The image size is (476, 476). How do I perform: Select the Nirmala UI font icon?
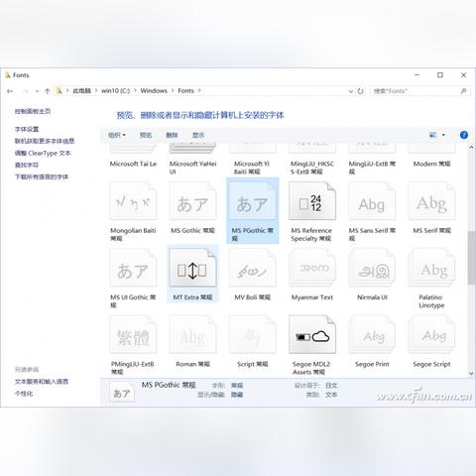372,268
